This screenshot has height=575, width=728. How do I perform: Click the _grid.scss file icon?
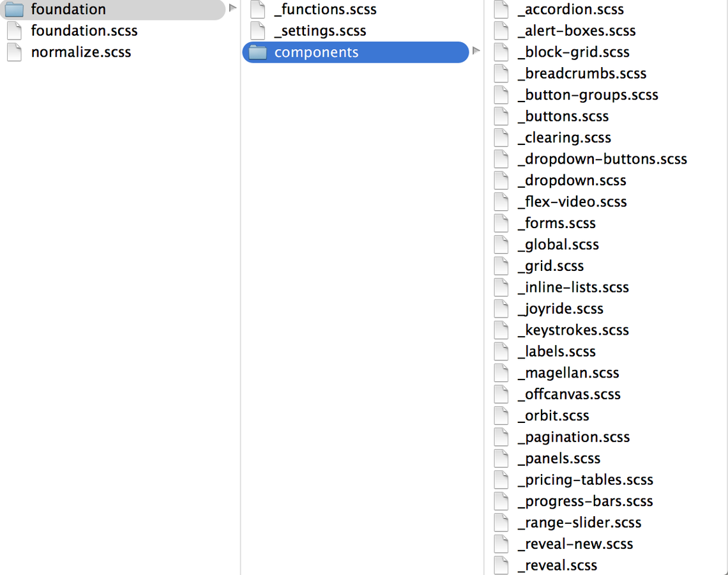point(501,266)
